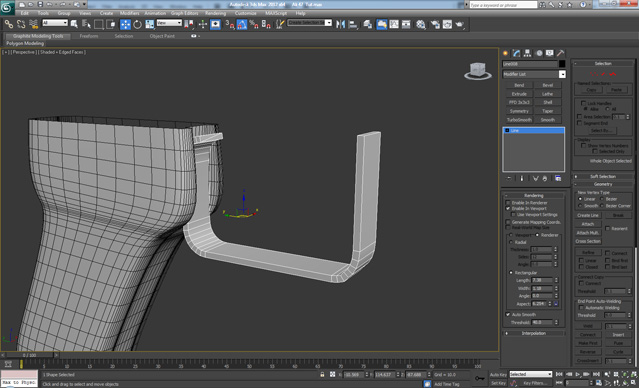The width and height of the screenshot is (639, 388).
Task: Click the ViewCube in the viewport
Action: coord(478,71)
